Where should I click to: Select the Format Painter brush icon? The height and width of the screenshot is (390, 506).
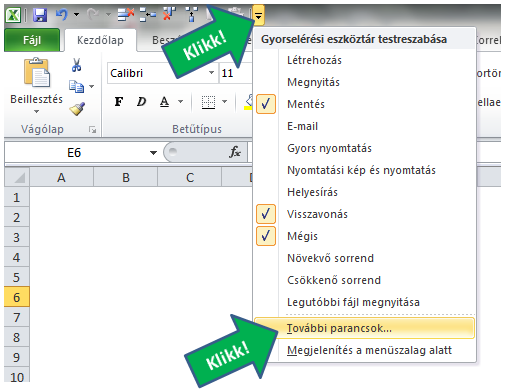(x=77, y=109)
